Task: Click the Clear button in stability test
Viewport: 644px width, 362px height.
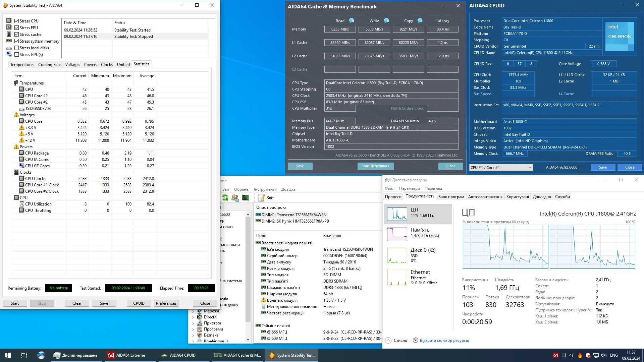Action: click(77, 303)
